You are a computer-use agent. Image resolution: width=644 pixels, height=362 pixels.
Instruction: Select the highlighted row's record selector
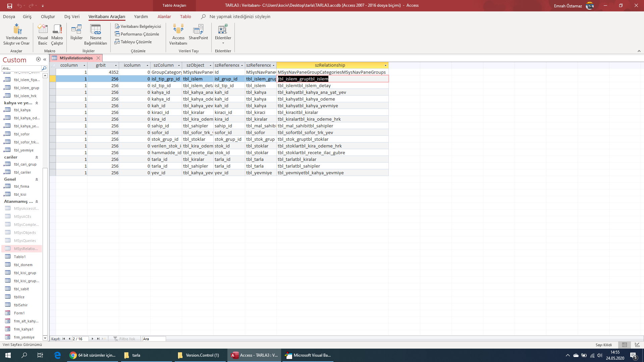tap(53, 79)
